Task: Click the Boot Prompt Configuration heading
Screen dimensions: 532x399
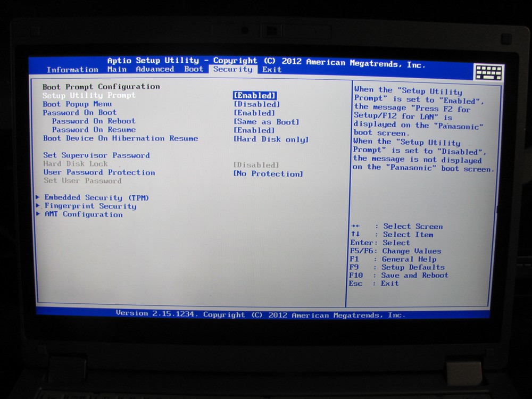Action: pos(101,87)
